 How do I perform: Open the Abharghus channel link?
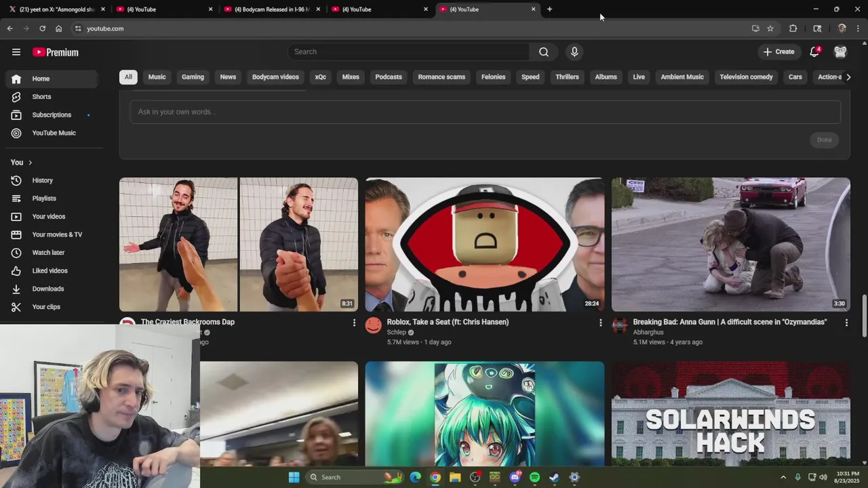(648, 332)
